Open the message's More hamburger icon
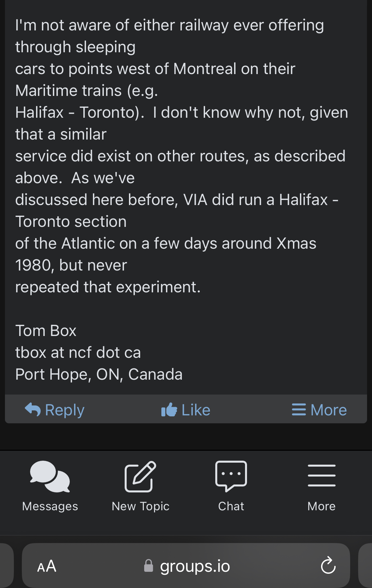372x588 pixels. [299, 409]
